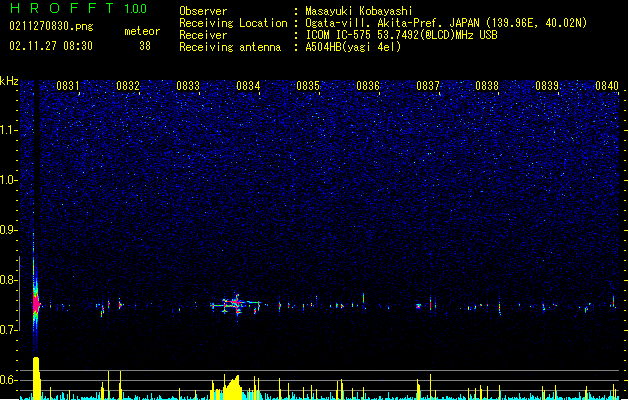
Task: Click the 0834 time marker
Action: (x=248, y=86)
